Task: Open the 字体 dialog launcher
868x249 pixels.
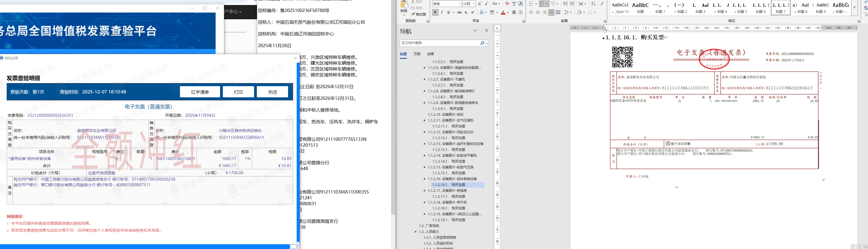Action: (x=524, y=21)
